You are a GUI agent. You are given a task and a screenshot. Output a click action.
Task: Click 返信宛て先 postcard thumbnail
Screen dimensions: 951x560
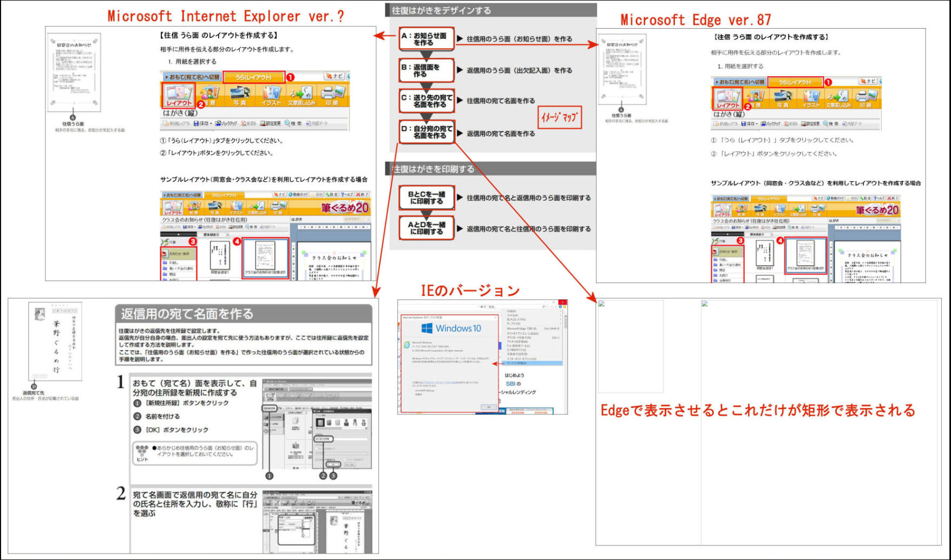55,341
